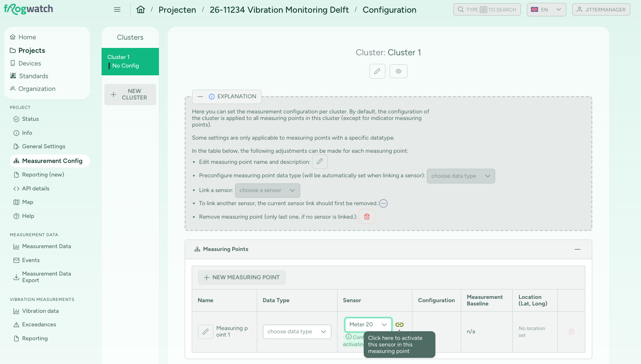The width and height of the screenshot is (641, 364).
Task: Go to Exceedances in sidebar
Action: coord(39,325)
